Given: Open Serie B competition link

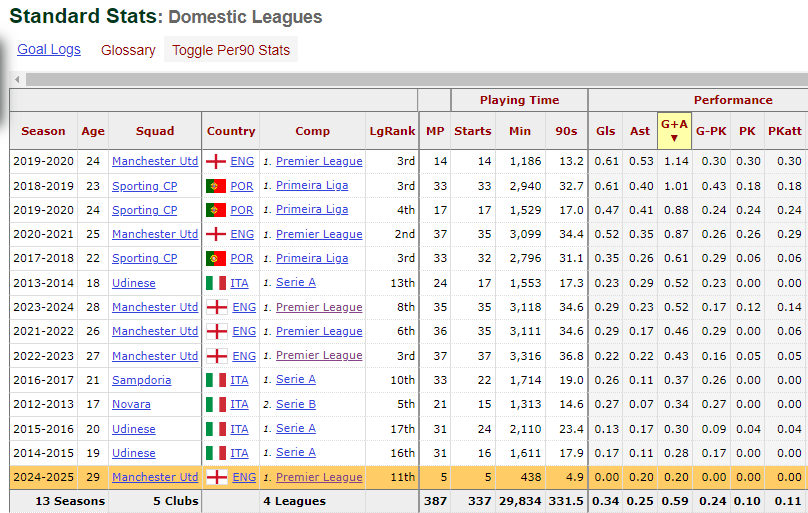Looking at the screenshot, I should (x=296, y=404).
